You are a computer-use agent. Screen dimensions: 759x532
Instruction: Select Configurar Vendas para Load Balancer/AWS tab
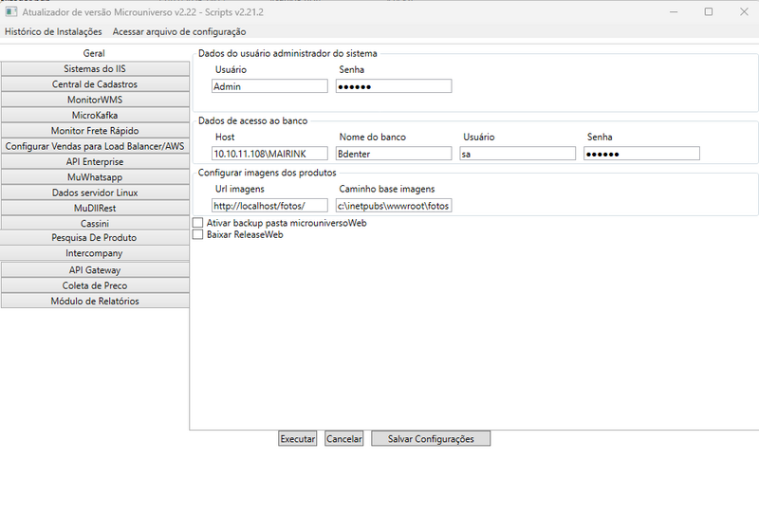pos(95,146)
